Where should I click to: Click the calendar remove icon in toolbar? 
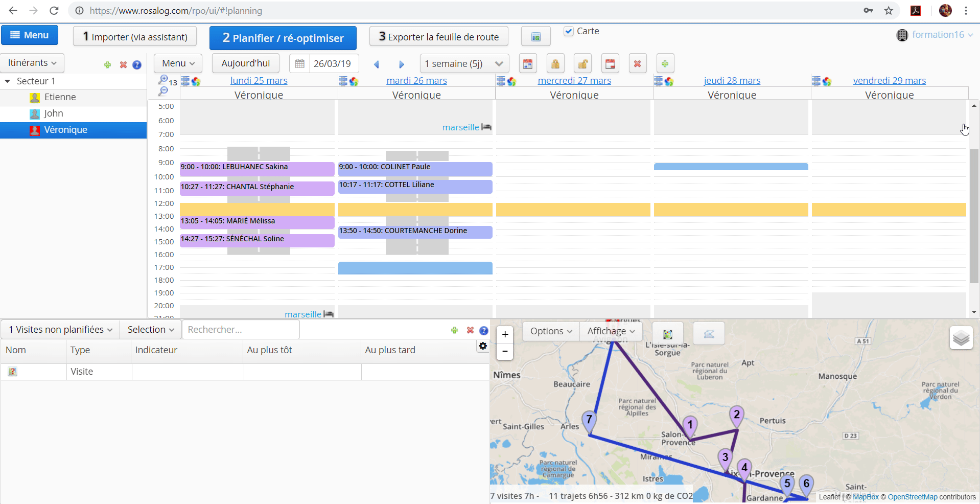(610, 64)
